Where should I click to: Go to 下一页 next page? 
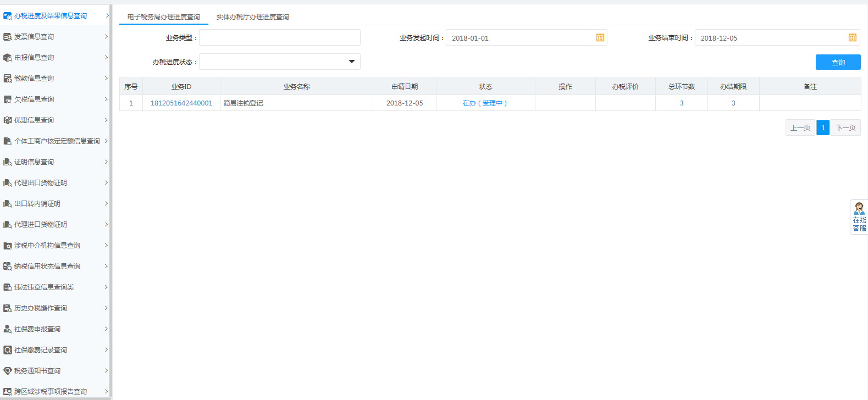pyautogui.click(x=845, y=127)
